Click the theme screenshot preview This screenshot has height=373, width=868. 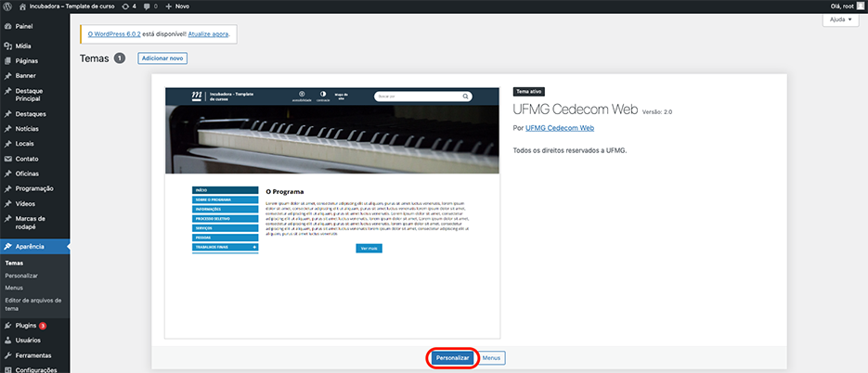332,213
